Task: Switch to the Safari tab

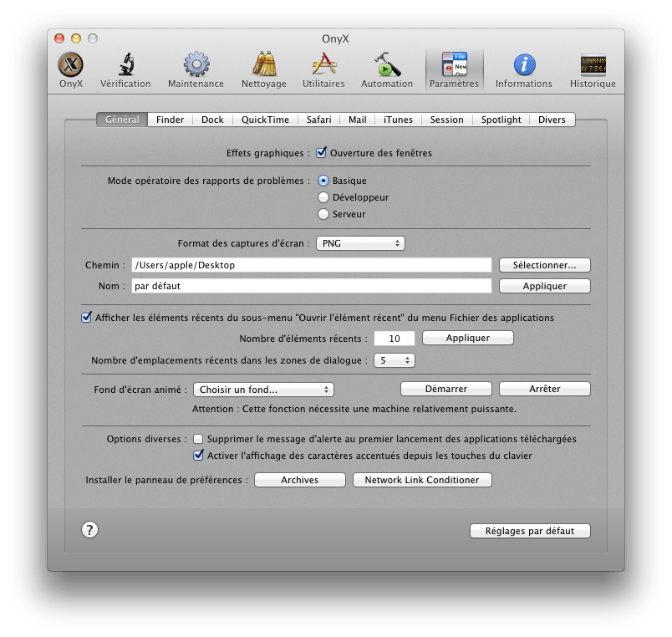Action: (318, 120)
